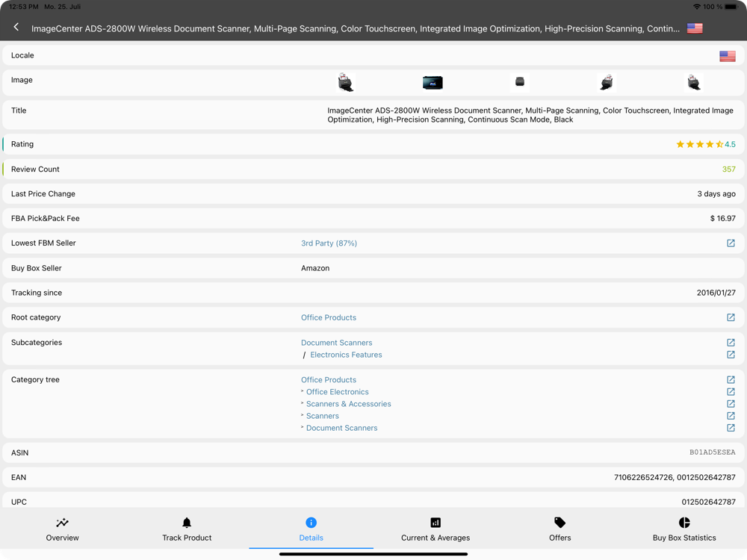Switch to Current & Averages tab
The width and height of the screenshot is (747, 560).
pos(436,529)
